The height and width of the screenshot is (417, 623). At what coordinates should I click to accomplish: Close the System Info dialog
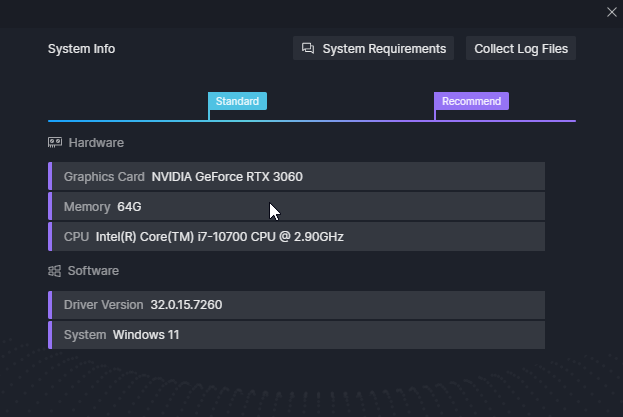pos(611,12)
